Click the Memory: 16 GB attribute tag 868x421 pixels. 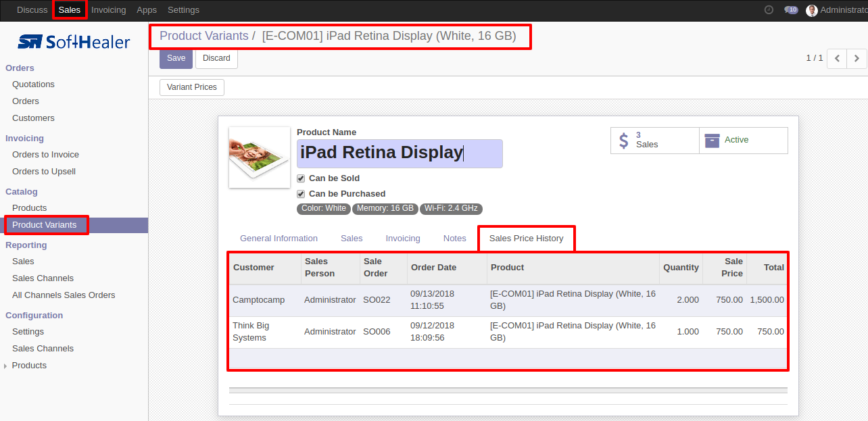[385, 209]
